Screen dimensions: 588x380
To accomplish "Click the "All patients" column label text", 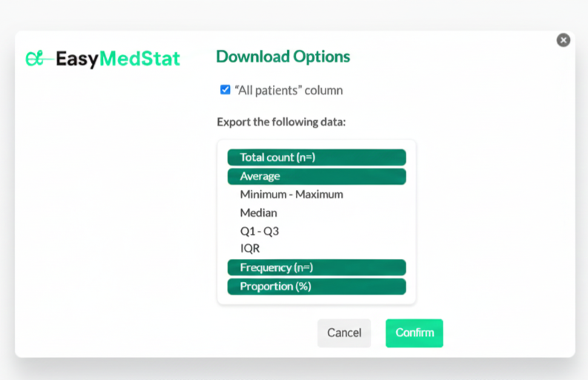I will coord(288,91).
